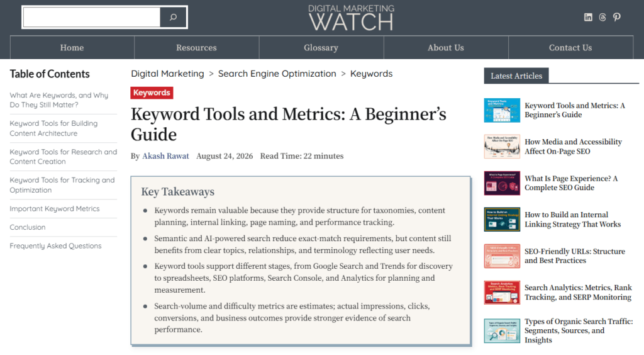This screenshot has width=644, height=355.
Task: Jump to 'Keyword Tools for Building Content Architecture'
Action: (x=53, y=128)
